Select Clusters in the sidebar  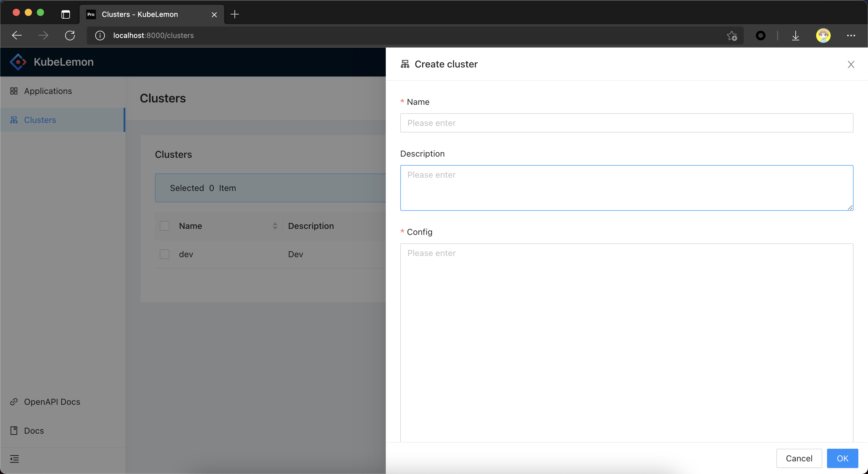[x=40, y=120]
